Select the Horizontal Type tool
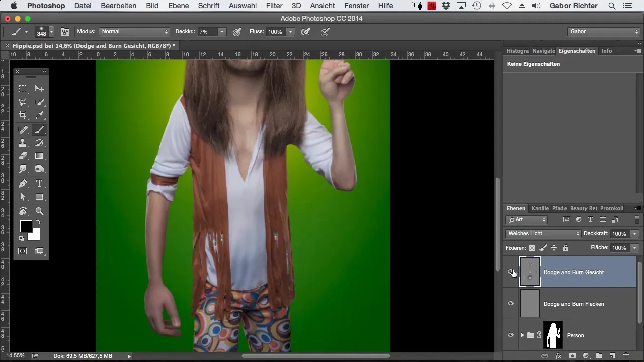Screen dimensions: 644x362 39,184
